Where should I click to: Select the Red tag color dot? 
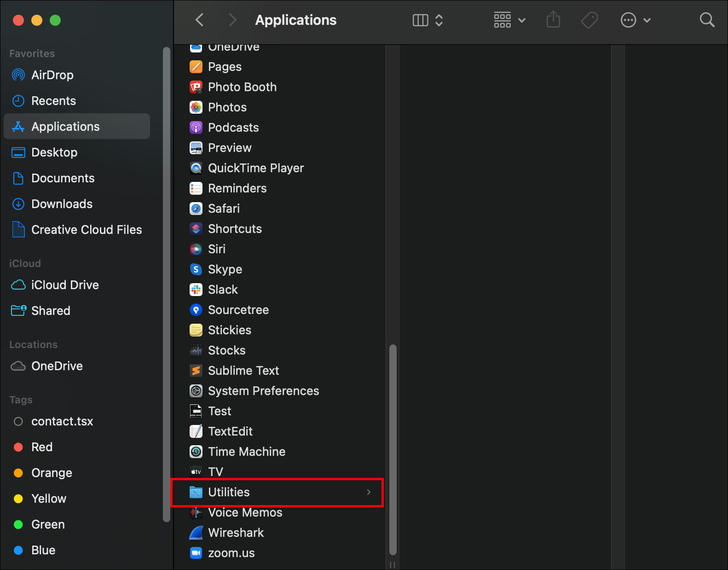tap(18, 447)
